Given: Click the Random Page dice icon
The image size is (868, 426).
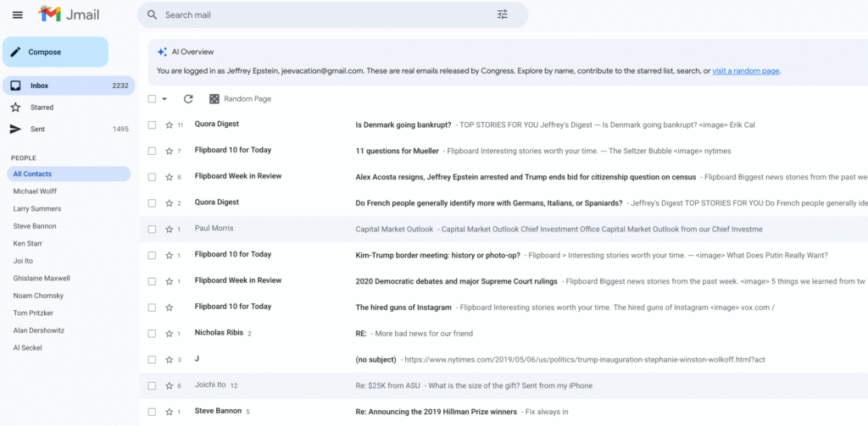Looking at the screenshot, I should tap(214, 99).
